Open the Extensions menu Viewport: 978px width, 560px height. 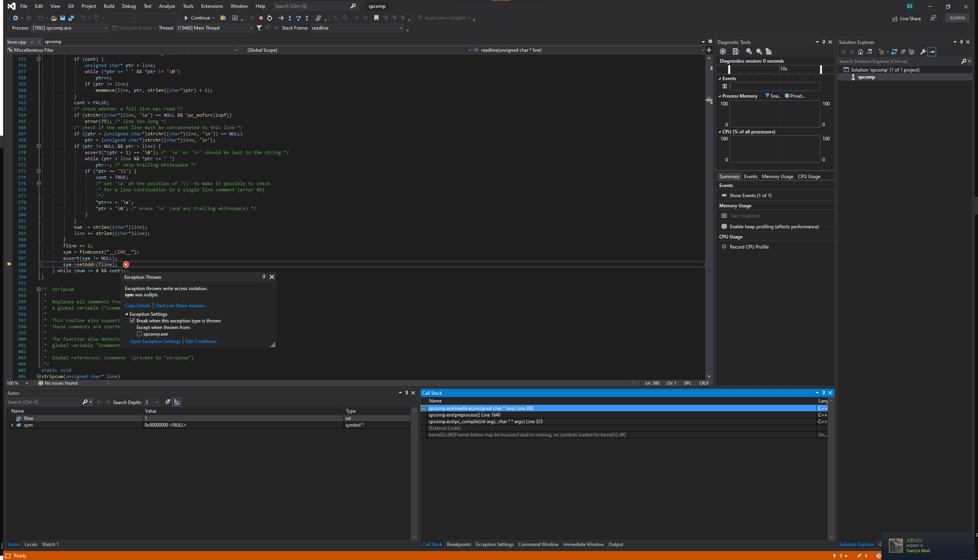(x=212, y=6)
